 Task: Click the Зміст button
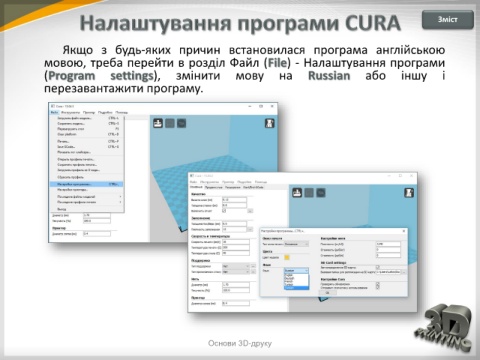click(x=448, y=20)
